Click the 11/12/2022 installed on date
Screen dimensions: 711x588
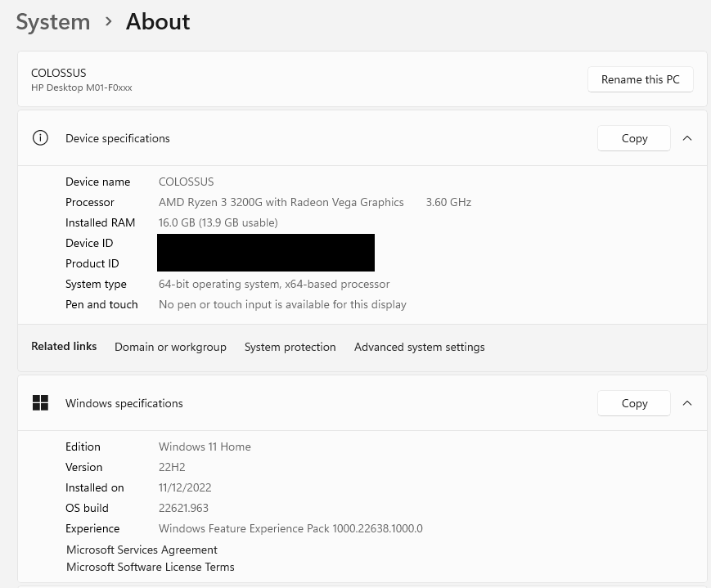(185, 487)
